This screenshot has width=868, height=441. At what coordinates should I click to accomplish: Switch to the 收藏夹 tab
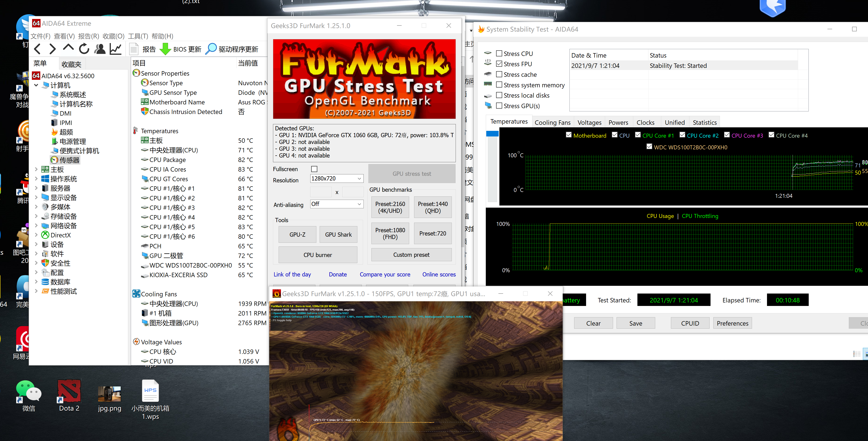[71, 64]
